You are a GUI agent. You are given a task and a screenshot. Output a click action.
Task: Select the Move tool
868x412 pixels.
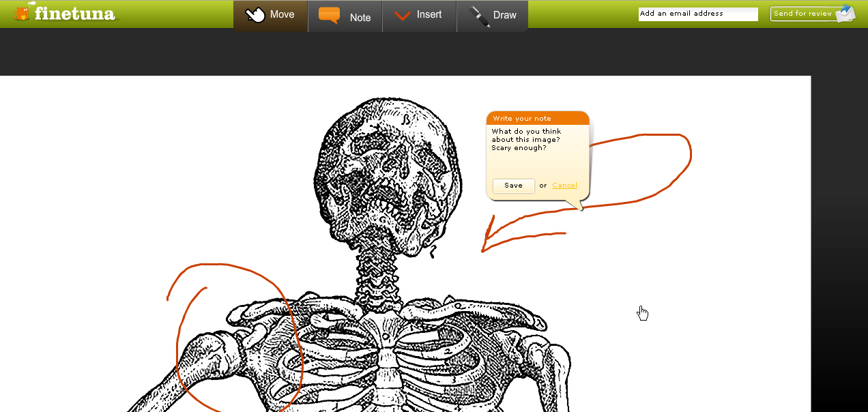(x=271, y=16)
